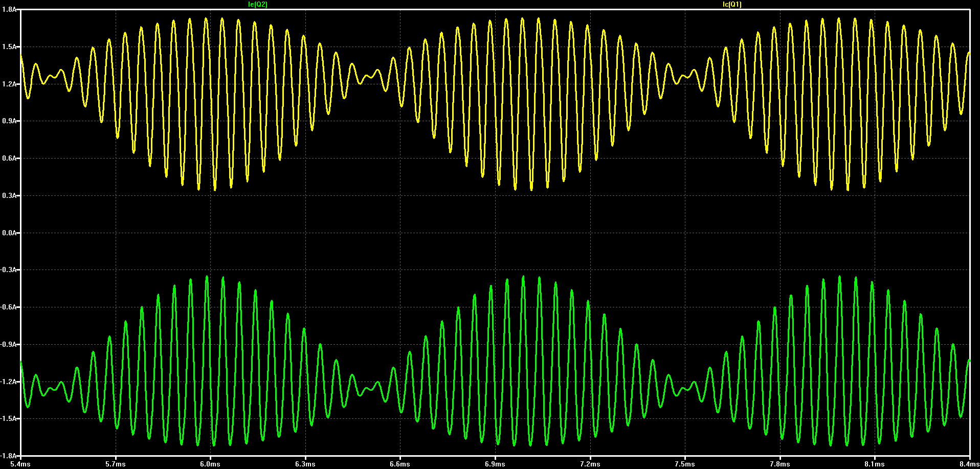Click the 1.5A axis label

click(x=9, y=47)
